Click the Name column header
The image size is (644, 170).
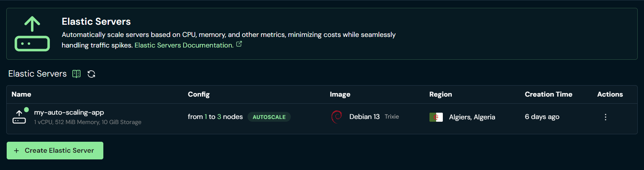click(21, 94)
